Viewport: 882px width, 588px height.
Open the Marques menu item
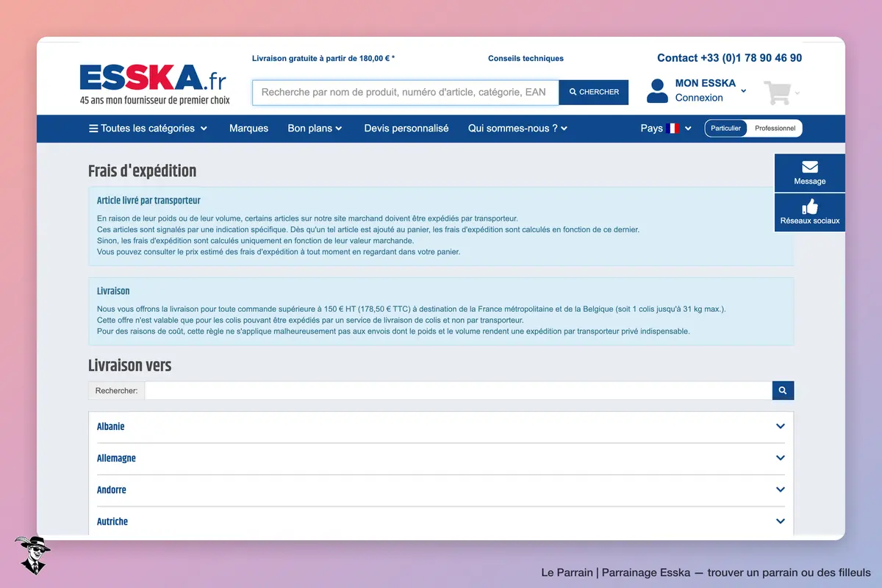[248, 128]
